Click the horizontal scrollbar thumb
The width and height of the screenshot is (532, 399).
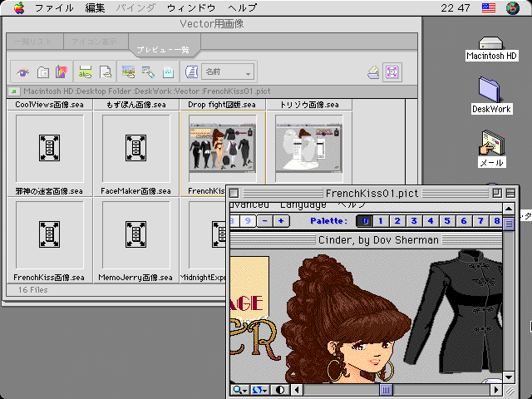386,390
